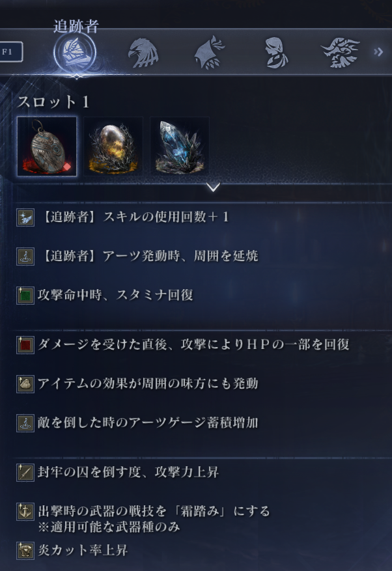The height and width of the screenshot is (571, 392).
Task: Click the F1 key prompt button
Action: [x=10, y=51]
